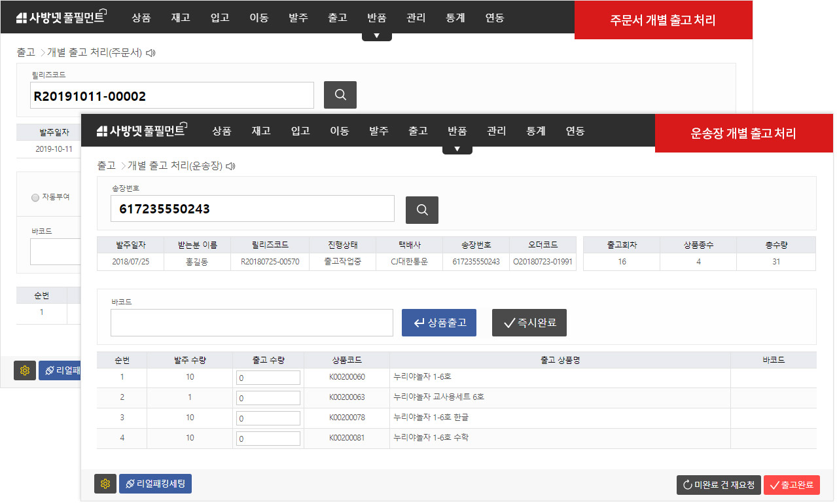This screenshot has height=504, width=837.
Task: Select the 자동부여 radio button
Action: click(x=35, y=197)
